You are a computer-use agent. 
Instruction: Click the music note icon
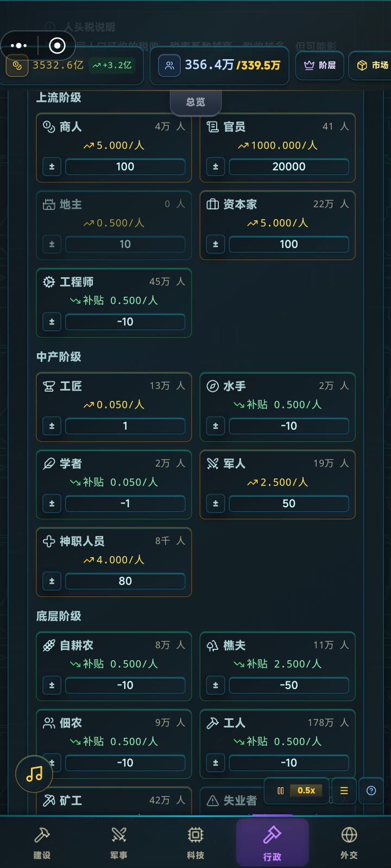(x=34, y=774)
